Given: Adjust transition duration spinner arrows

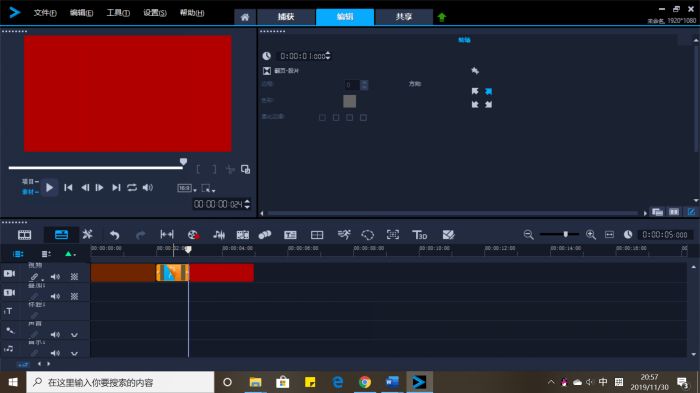Looking at the screenshot, I should tap(328, 55).
